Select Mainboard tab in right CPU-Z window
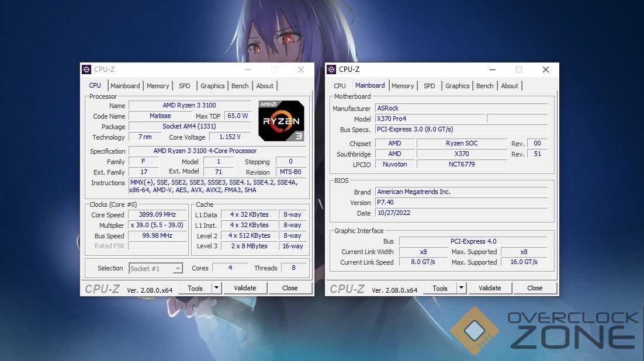Image resolution: width=644 pixels, height=361 pixels. 370,85
